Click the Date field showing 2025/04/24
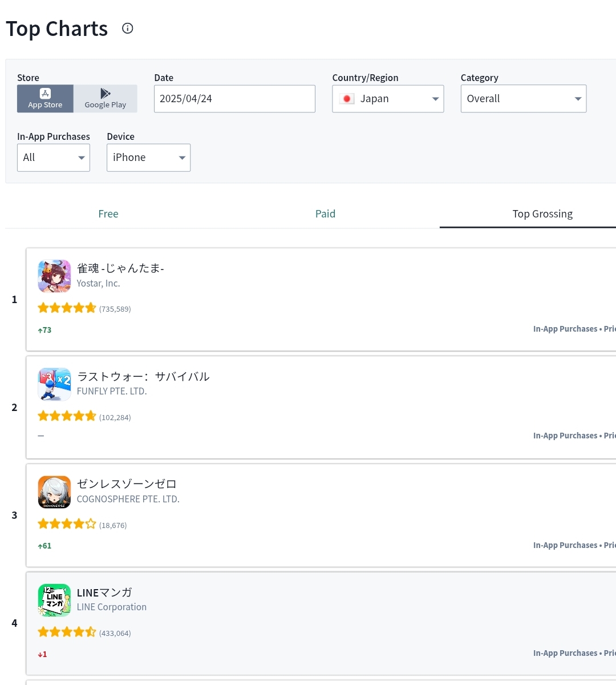 pyautogui.click(x=234, y=99)
